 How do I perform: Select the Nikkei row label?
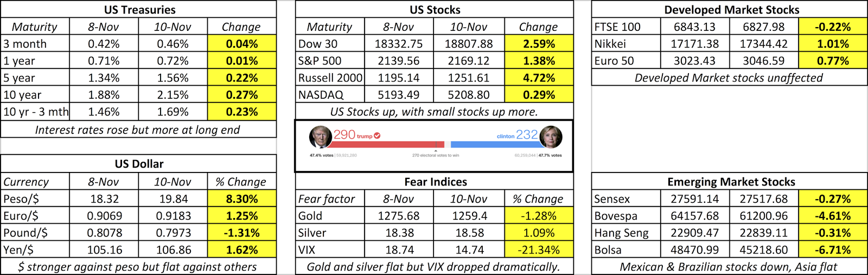click(x=610, y=44)
